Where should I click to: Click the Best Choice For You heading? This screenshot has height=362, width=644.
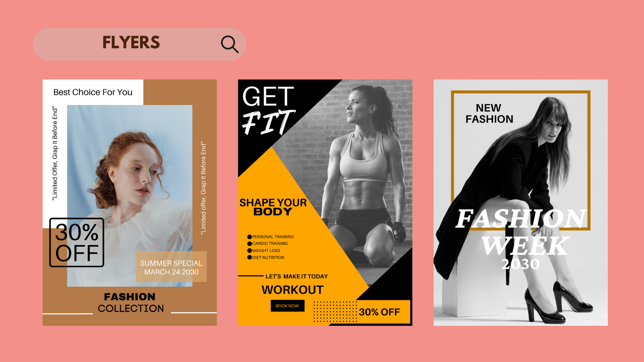coord(93,92)
